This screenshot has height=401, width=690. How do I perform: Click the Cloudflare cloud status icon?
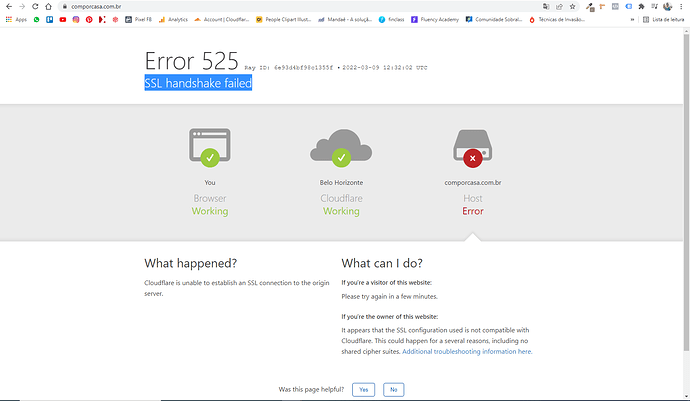click(x=341, y=147)
